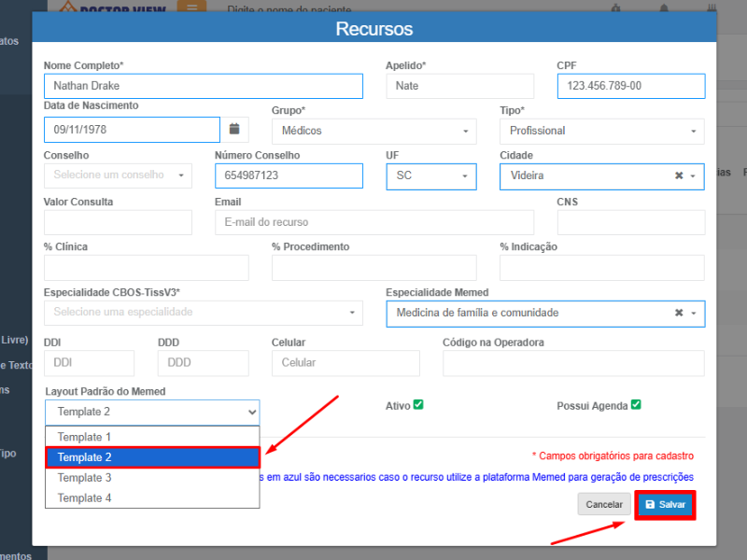This screenshot has width=747, height=560.
Task: Uncheck the Ativo checkbox
Action: click(x=418, y=405)
